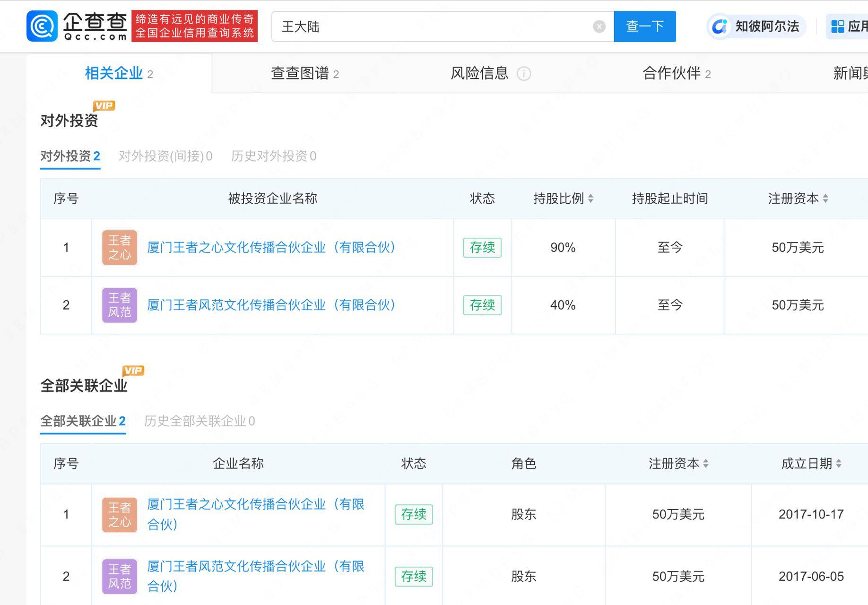The image size is (868, 605).
Task: Sort investment table by 注册资本
Action: (x=825, y=199)
